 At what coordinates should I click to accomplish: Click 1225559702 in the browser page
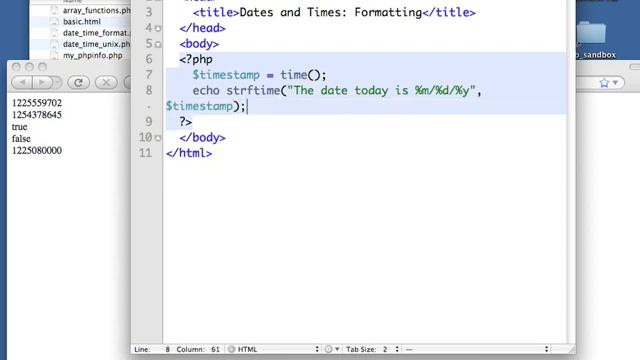click(x=37, y=103)
